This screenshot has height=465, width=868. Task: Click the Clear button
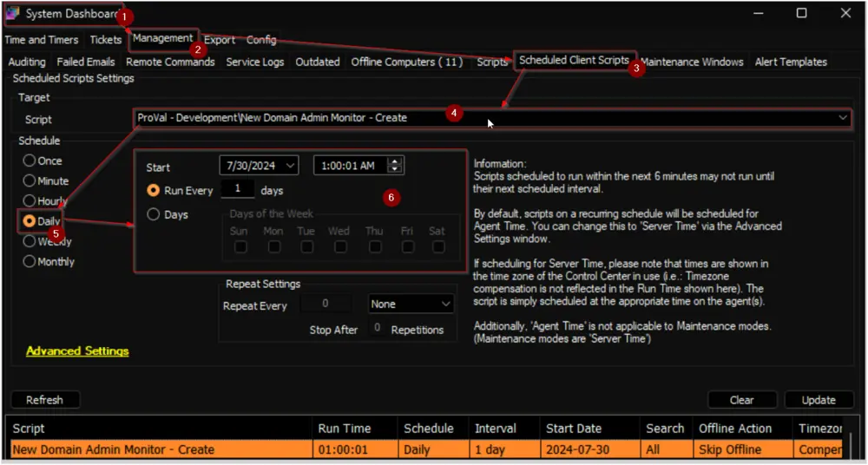tap(742, 400)
